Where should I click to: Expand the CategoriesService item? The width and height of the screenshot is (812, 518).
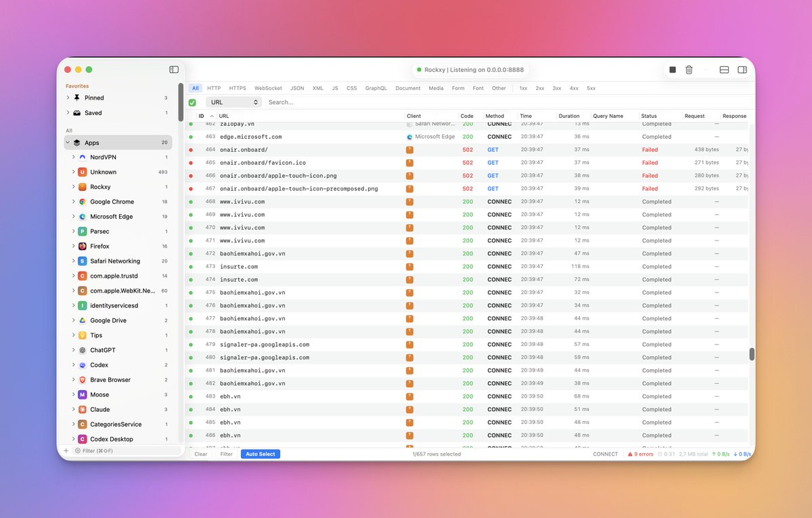[73, 425]
